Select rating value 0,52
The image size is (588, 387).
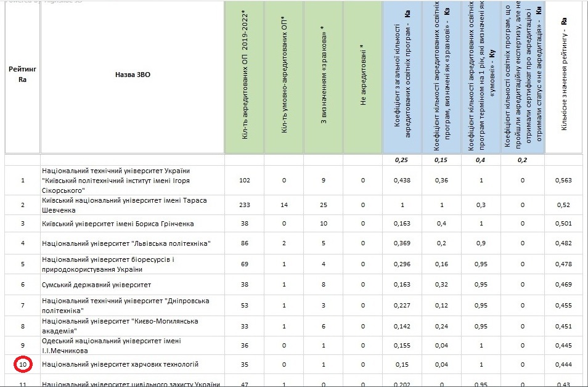[x=563, y=205]
